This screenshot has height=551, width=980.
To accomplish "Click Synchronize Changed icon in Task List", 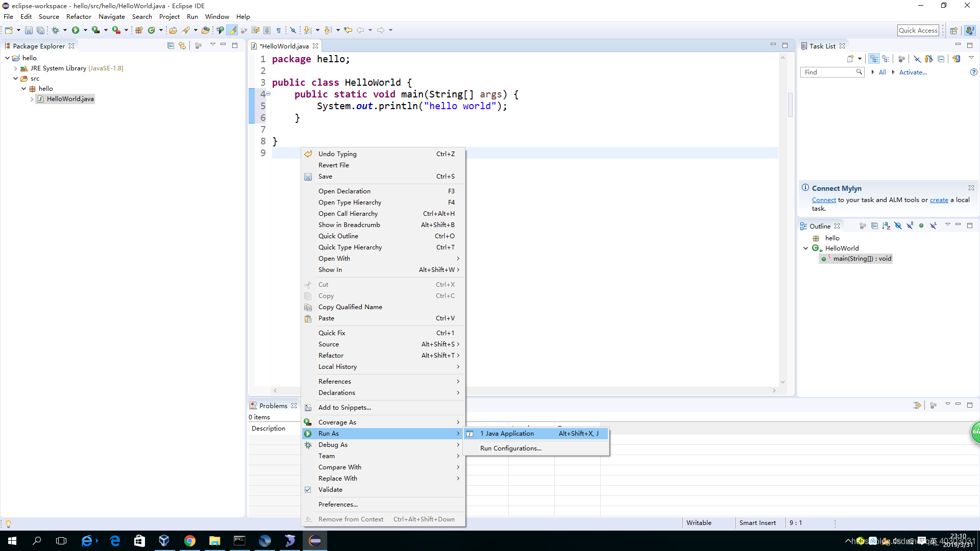I will 957,59.
